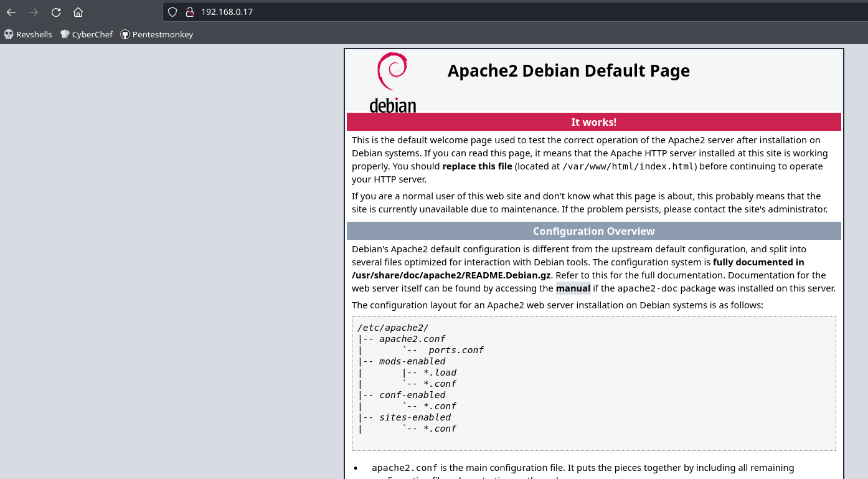Click the Debian swirl logo
Viewport: 868px width, 479px height.
click(392, 82)
